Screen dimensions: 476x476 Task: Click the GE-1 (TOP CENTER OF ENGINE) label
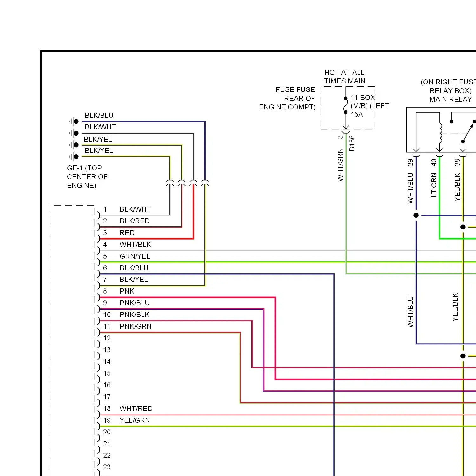[87, 177]
